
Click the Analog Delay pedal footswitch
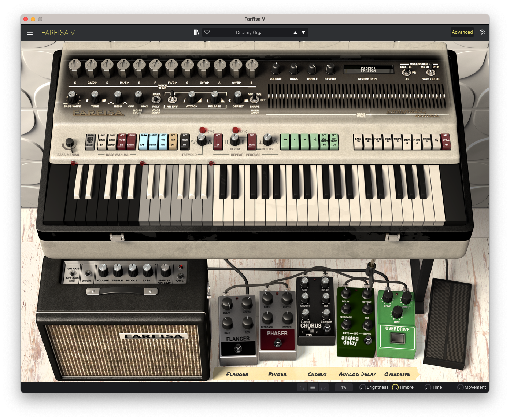click(368, 340)
